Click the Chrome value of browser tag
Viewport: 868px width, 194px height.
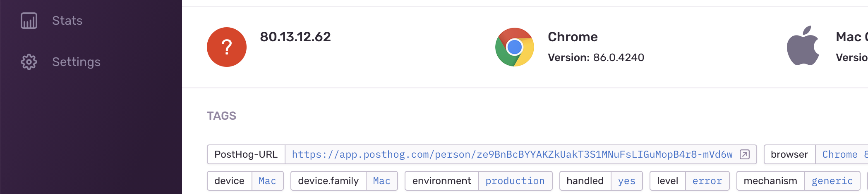[x=840, y=154]
